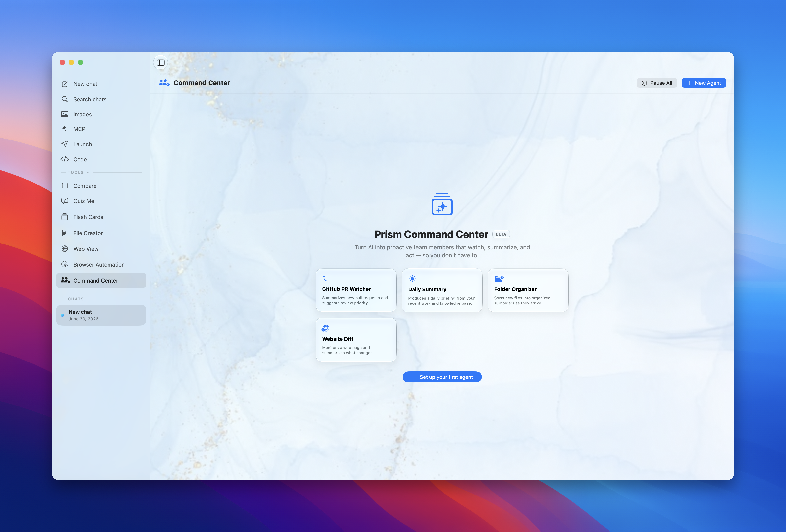Select Launch in the sidebar
Image resolution: width=786 pixels, height=532 pixels.
tap(101, 144)
